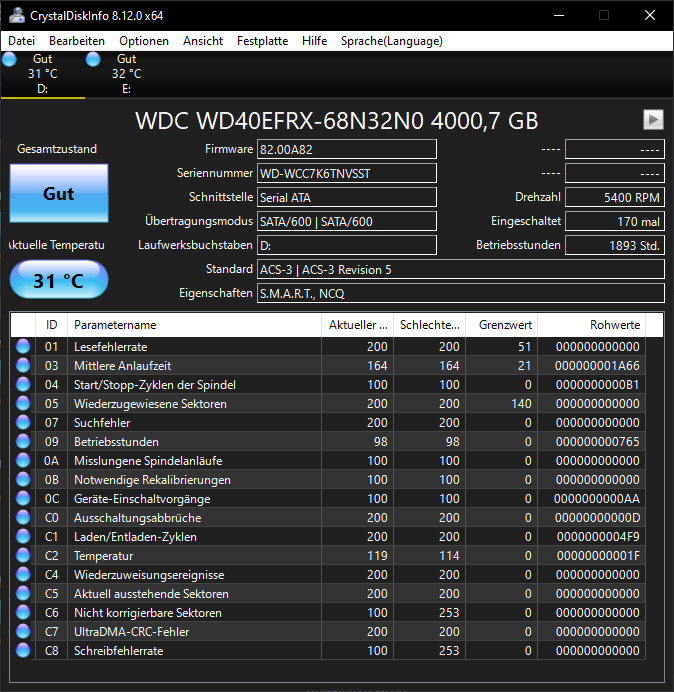Click status orb for Aktuell ausstehende Sektoren
This screenshot has height=692, width=674.
click(x=23, y=593)
